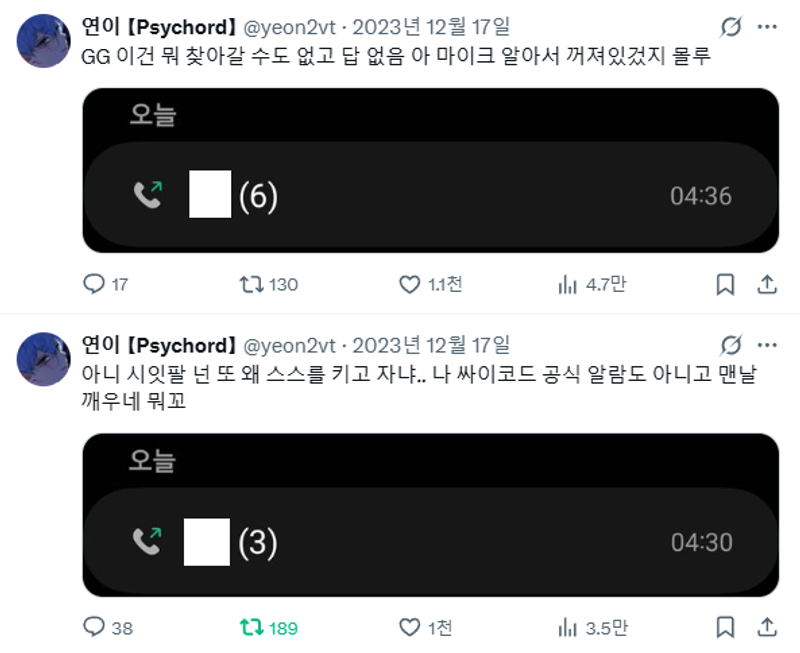The height and width of the screenshot is (653, 800).
Task: Like the second tweet with 1천 likes
Action: [x=426, y=627]
